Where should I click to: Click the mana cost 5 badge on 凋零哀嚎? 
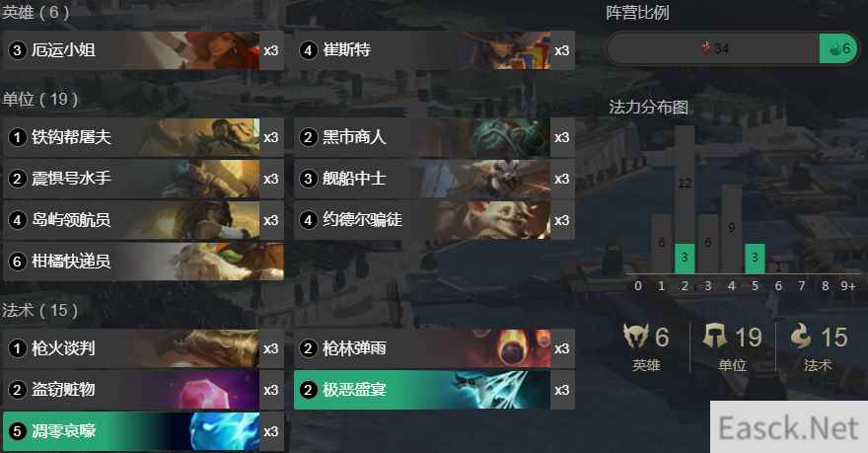pyautogui.click(x=17, y=431)
